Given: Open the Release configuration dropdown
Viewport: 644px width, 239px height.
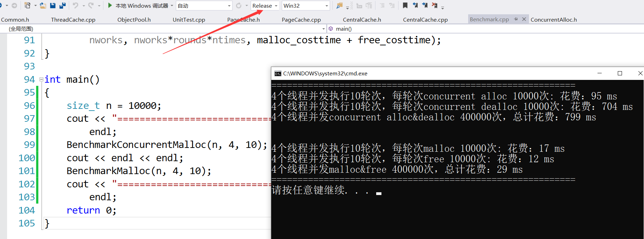Looking at the screenshot, I should pos(265,6).
